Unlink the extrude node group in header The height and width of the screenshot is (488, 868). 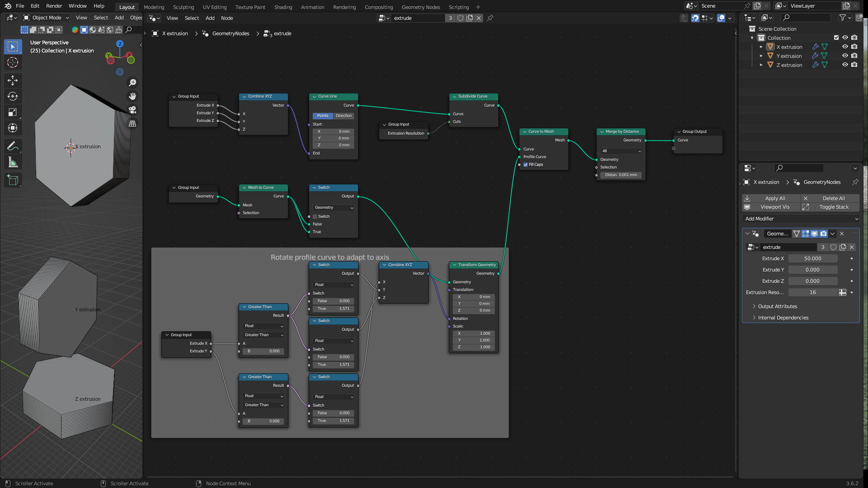479,18
